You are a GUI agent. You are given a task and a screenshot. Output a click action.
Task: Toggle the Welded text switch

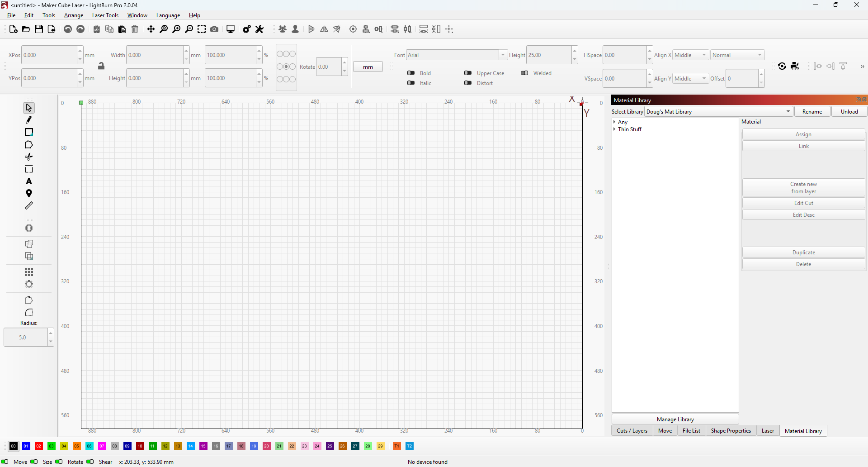coord(524,73)
